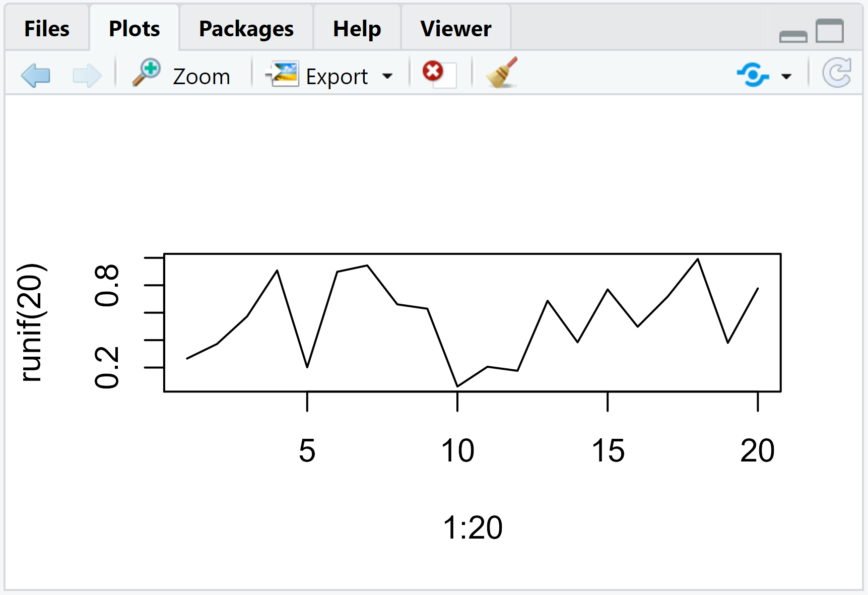Expand the Export menu to save plot

pos(388,76)
